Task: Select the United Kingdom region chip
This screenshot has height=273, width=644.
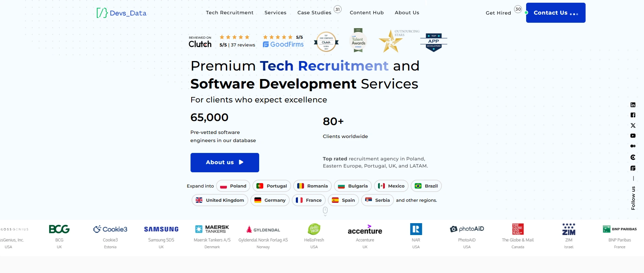Action: (219, 200)
